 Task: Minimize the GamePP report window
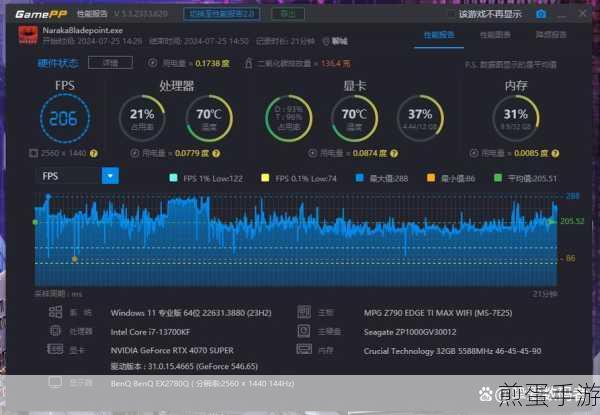(x=562, y=15)
